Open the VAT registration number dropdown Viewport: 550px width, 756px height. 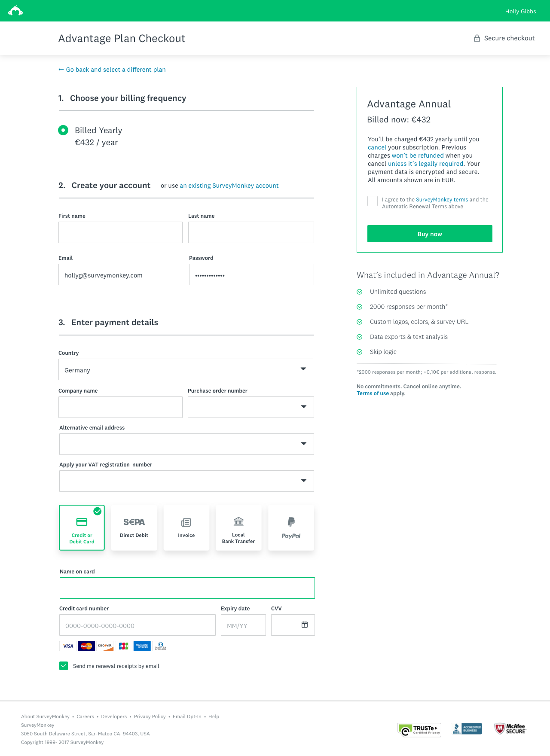(186, 481)
